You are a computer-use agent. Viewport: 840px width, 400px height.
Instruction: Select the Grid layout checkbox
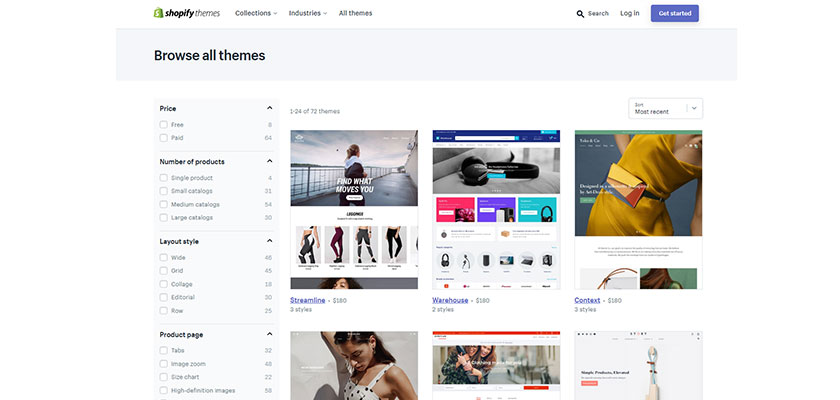pos(163,271)
